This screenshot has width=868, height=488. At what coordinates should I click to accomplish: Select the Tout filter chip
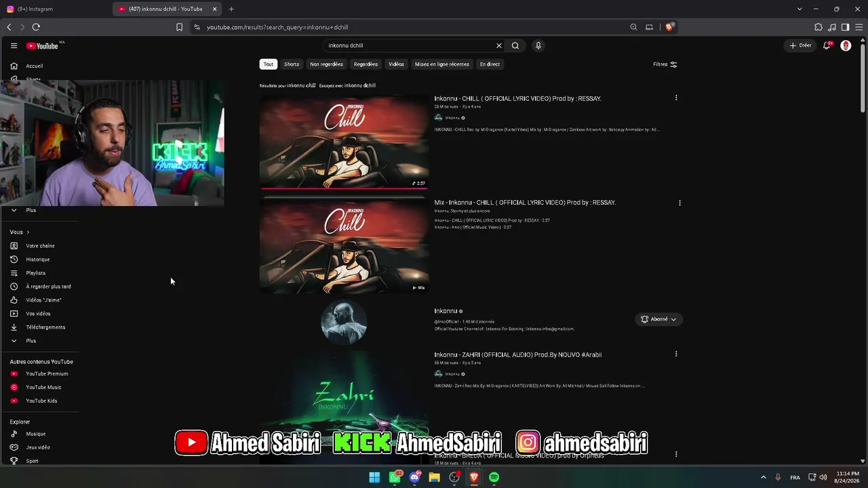tap(269, 64)
